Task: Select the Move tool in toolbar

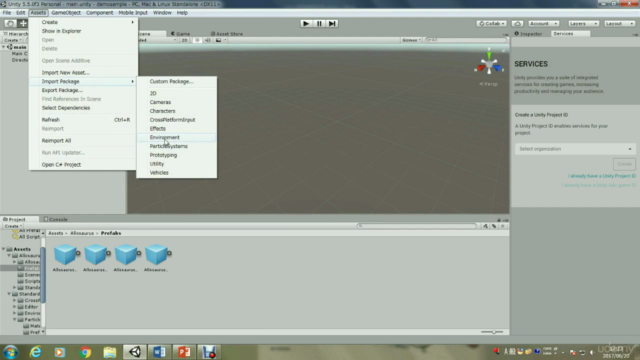Action: [x=23, y=24]
